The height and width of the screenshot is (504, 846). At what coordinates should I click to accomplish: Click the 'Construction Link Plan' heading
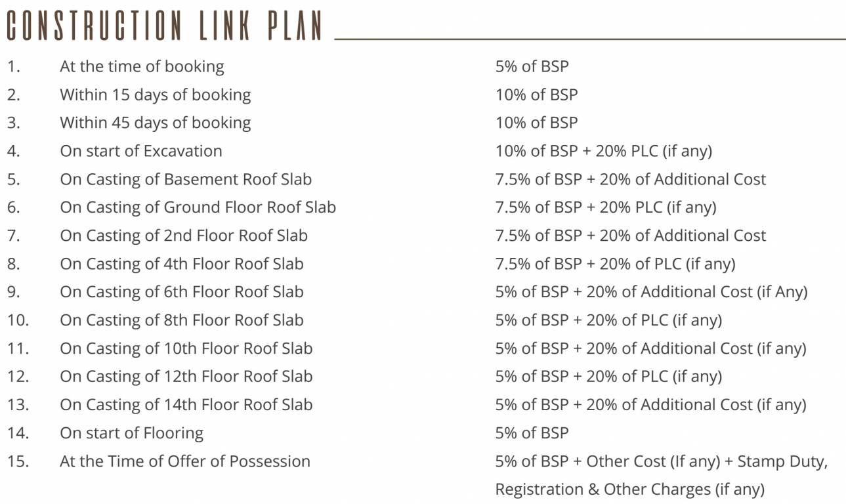point(164,26)
